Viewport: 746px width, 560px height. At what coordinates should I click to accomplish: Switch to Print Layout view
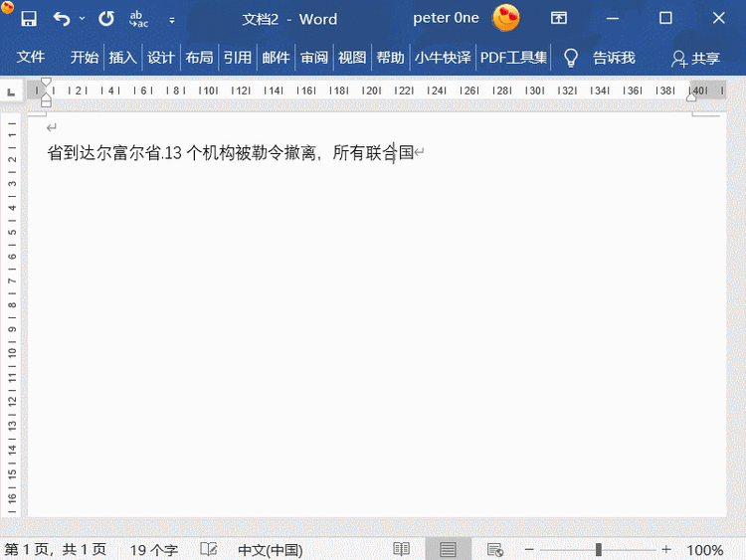pos(448,549)
